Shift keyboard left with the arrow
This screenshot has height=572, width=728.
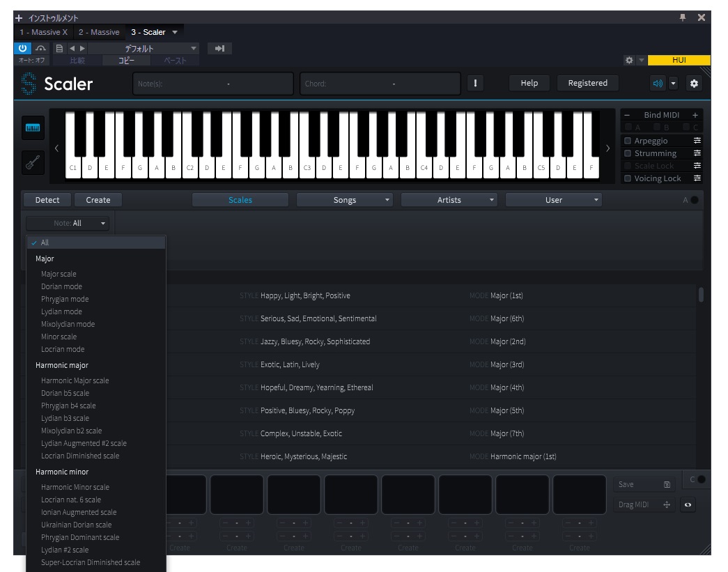56,148
